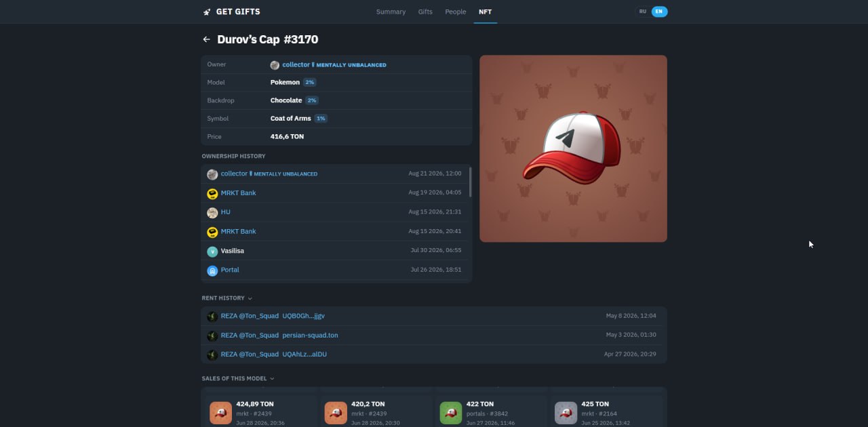Image resolution: width=868 pixels, height=427 pixels.
Task: Click the Chocolate backdrop 2% rarity badge
Action: (312, 100)
